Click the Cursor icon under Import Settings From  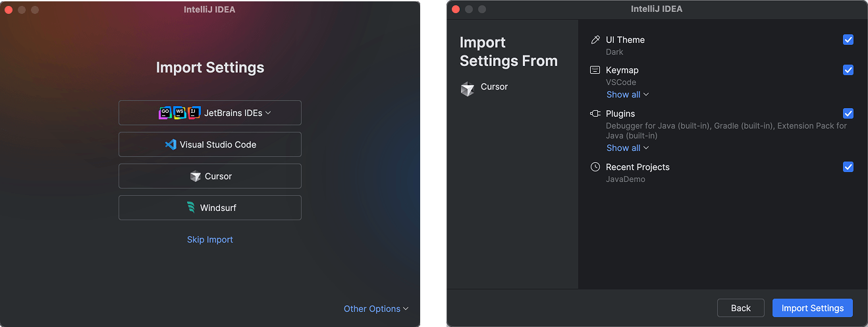click(468, 89)
